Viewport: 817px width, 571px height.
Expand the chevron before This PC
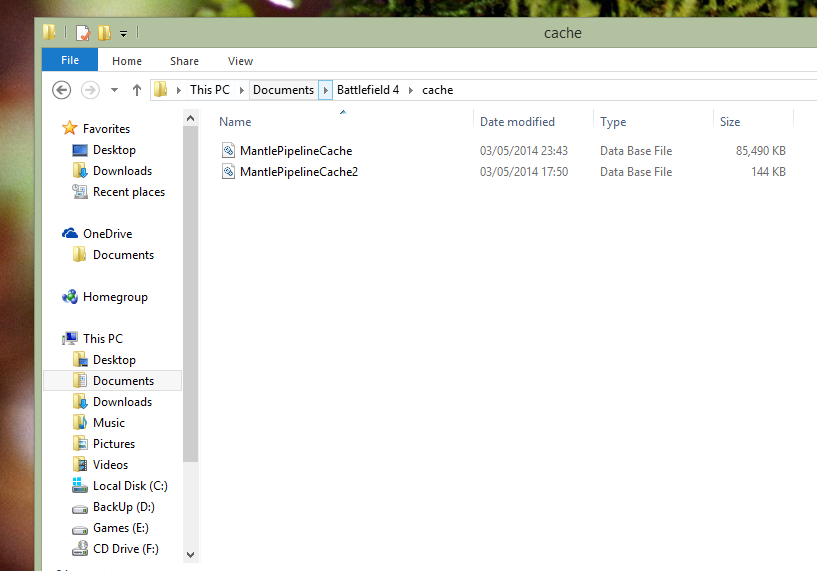click(179, 90)
